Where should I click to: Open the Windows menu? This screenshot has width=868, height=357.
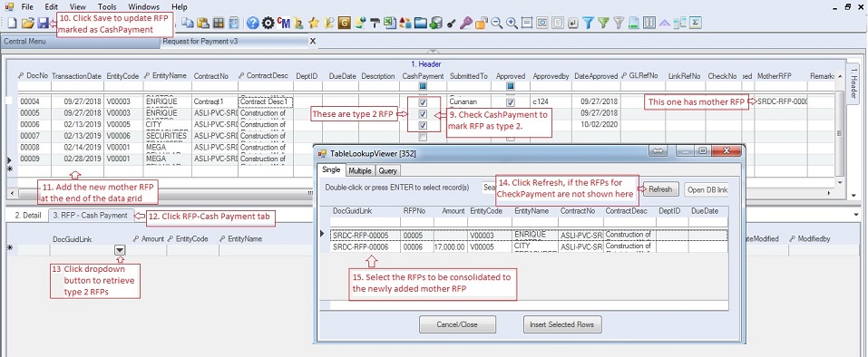point(143,7)
